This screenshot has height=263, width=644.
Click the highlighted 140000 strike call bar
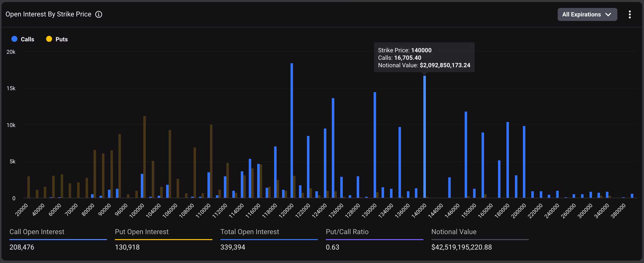point(425,136)
